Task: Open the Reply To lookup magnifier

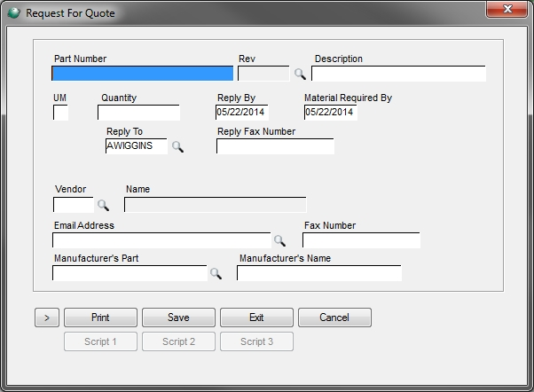Action: (x=177, y=147)
